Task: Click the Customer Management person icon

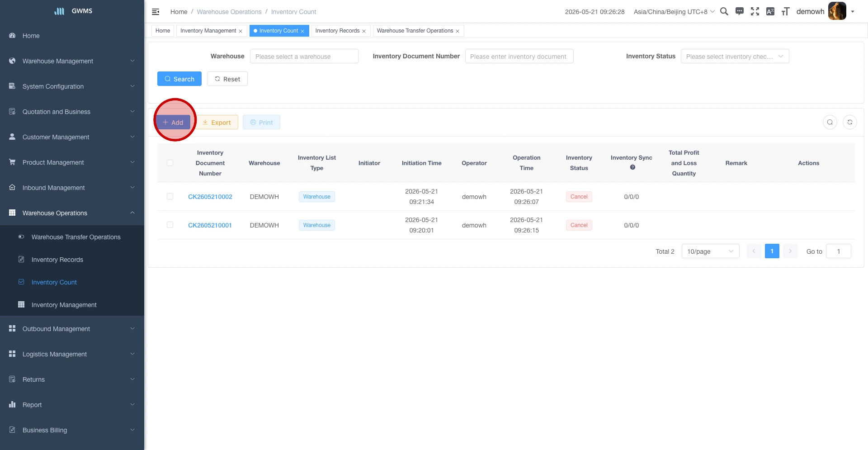Action: click(12, 137)
